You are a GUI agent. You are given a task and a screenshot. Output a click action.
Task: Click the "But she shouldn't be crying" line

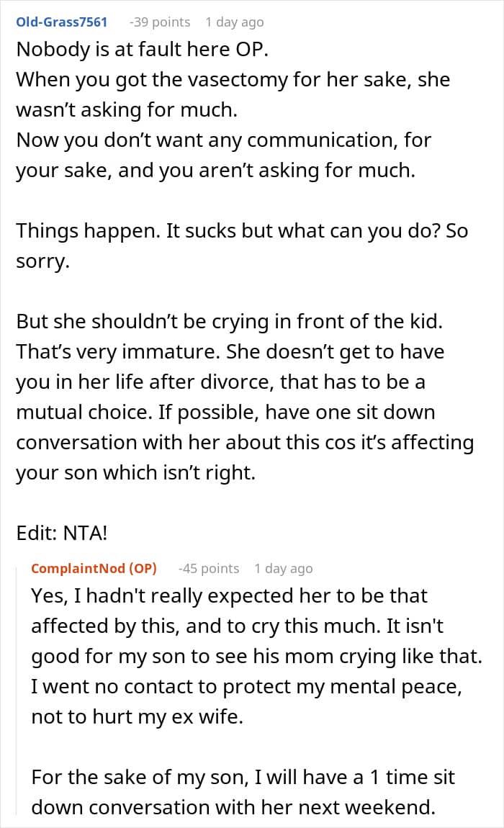pyautogui.click(x=229, y=321)
